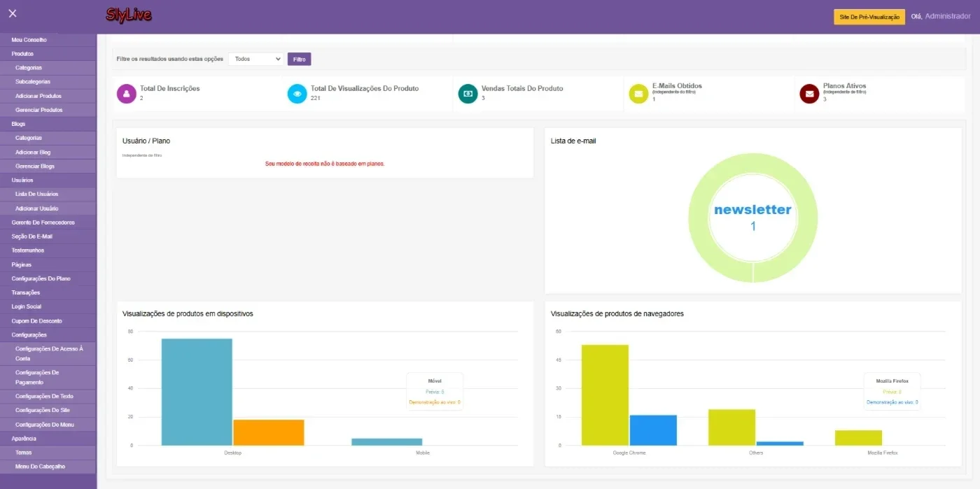The image size is (980, 489).
Task: Close the sidebar with the X icon
Action: [13, 13]
